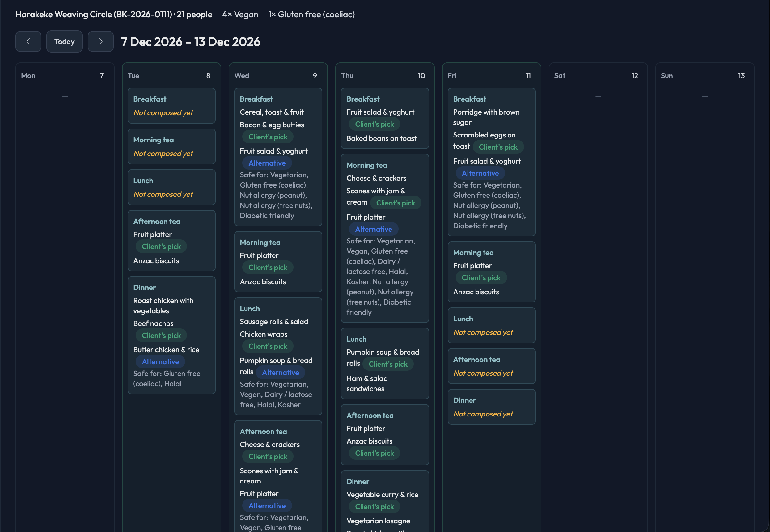Click Anzac biscuits in Thursday afternoon tea
Viewport: 770px width, 532px height.
point(369,441)
